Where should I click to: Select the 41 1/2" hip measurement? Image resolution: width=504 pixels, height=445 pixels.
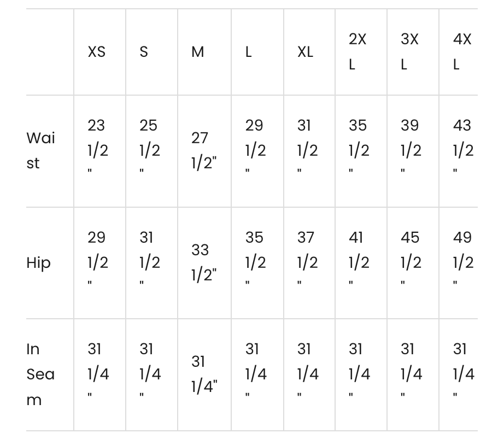[359, 262]
